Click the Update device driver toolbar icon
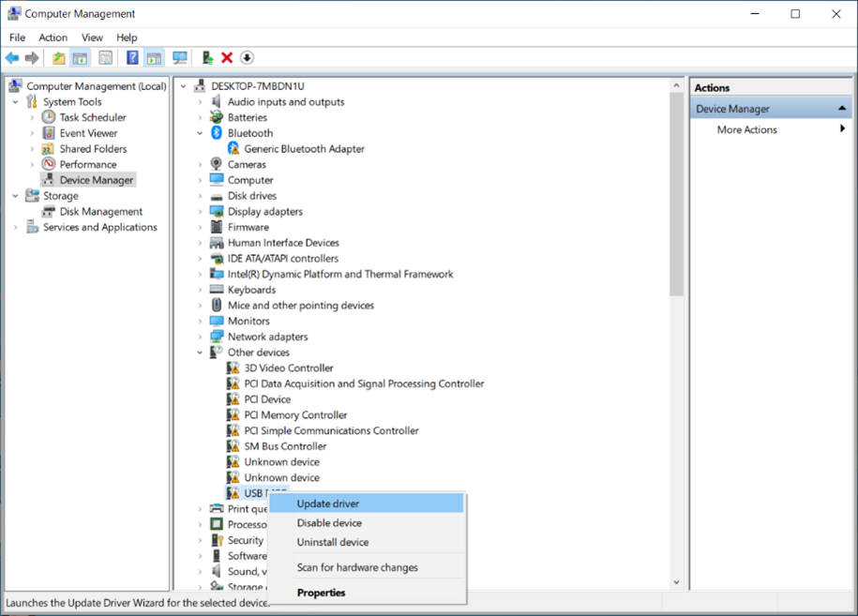858x616 pixels. pyautogui.click(x=207, y=57)
